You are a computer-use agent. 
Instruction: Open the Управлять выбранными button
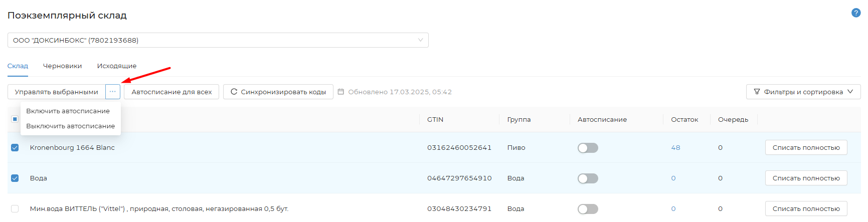pyautogui.click(x=57, y=92)
